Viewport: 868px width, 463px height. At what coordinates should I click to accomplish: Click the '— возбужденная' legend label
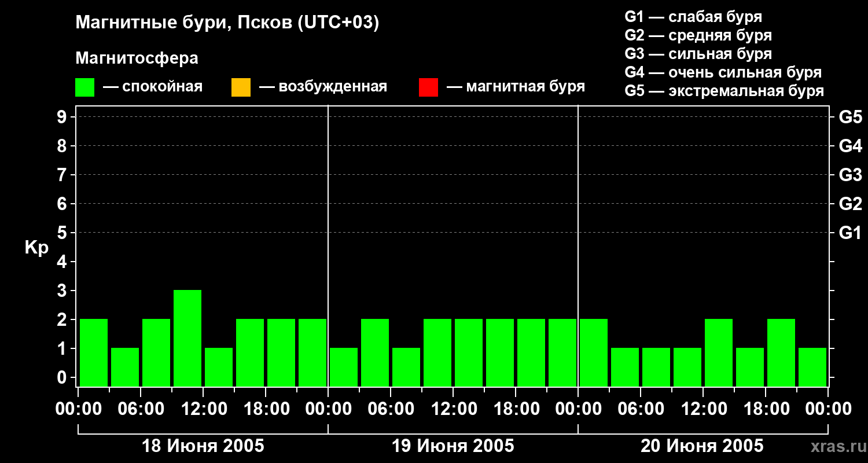point(323,87)
